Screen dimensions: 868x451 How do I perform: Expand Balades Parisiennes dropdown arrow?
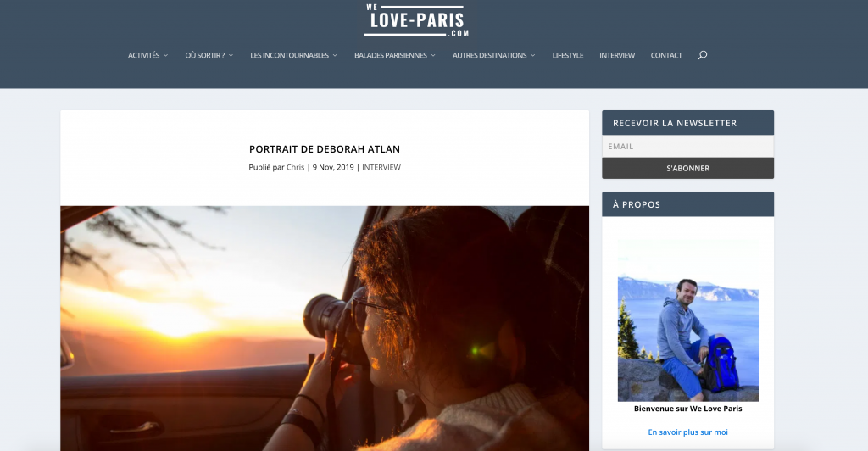click(x=433, y=55)
